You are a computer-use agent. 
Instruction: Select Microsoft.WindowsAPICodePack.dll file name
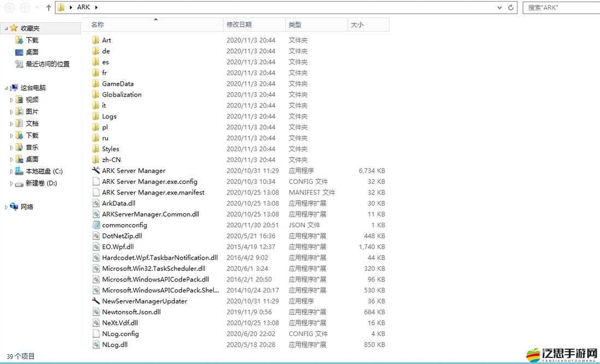(155, 279)
